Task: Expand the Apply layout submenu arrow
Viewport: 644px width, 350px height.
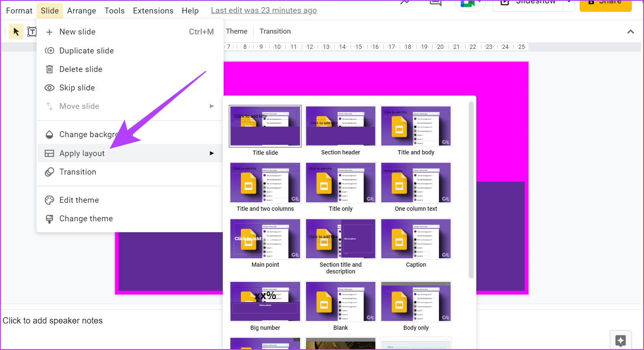Action: [x=212, y=153]
